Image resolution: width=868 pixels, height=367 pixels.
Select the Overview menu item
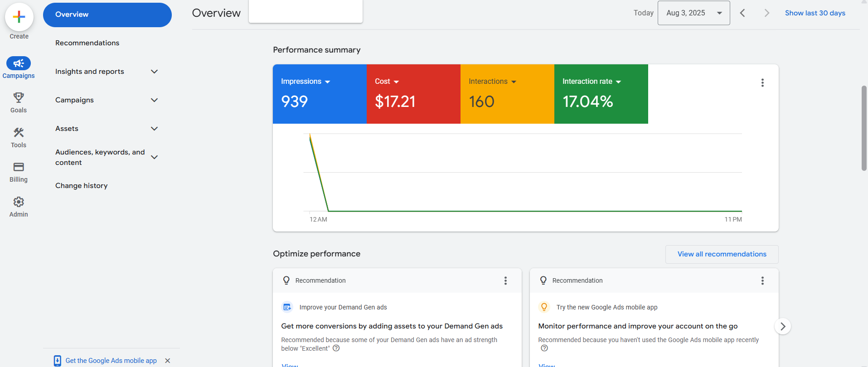107,15
